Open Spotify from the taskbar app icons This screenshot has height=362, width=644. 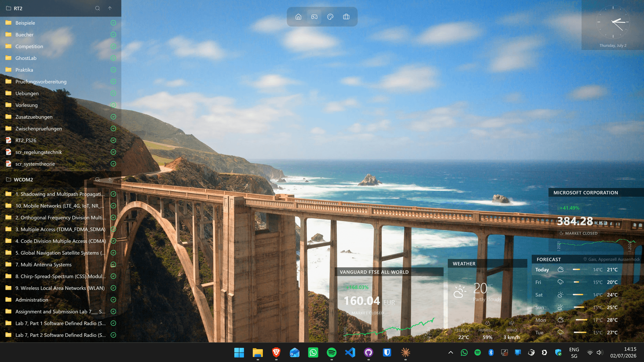[x=332, y=352]
